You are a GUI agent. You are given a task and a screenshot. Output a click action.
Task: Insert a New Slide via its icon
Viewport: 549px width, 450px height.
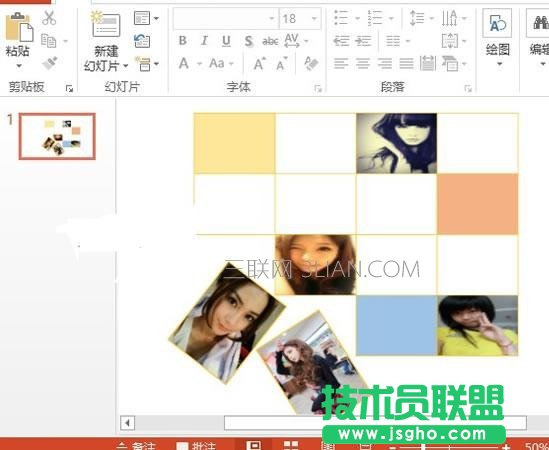click(105, 25)
